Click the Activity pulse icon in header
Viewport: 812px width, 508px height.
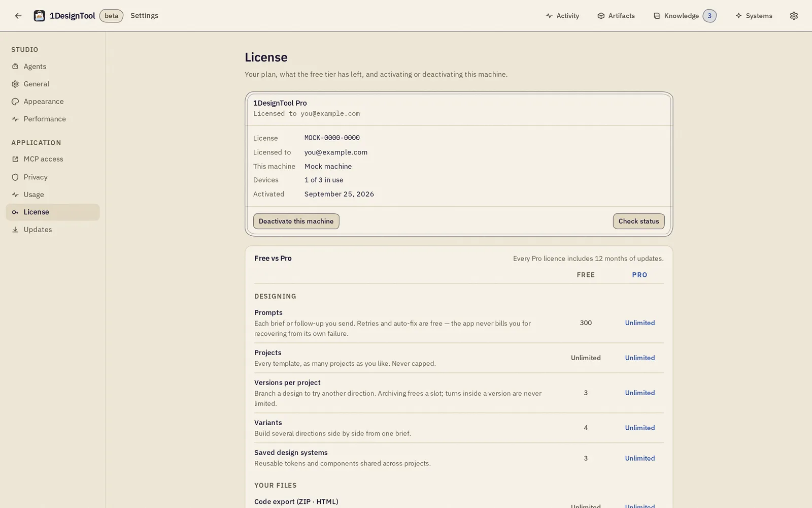point(549,16)
